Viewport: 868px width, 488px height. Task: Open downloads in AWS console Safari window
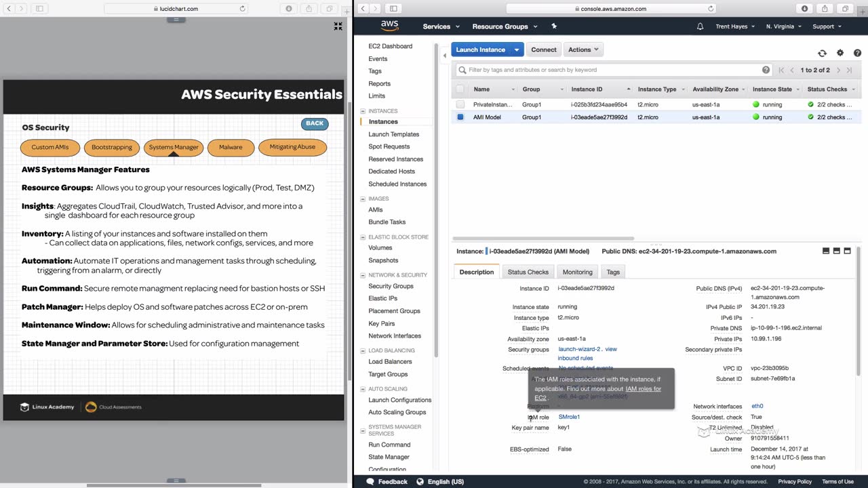point(805,9)
